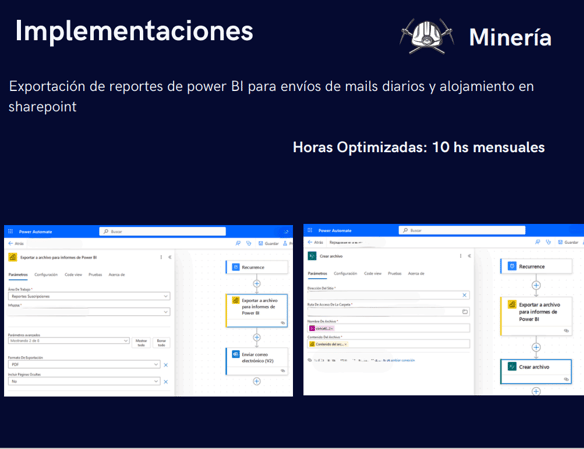
Task: Select the Parámetros tab in the right window
Action: [x=317, y=273]
